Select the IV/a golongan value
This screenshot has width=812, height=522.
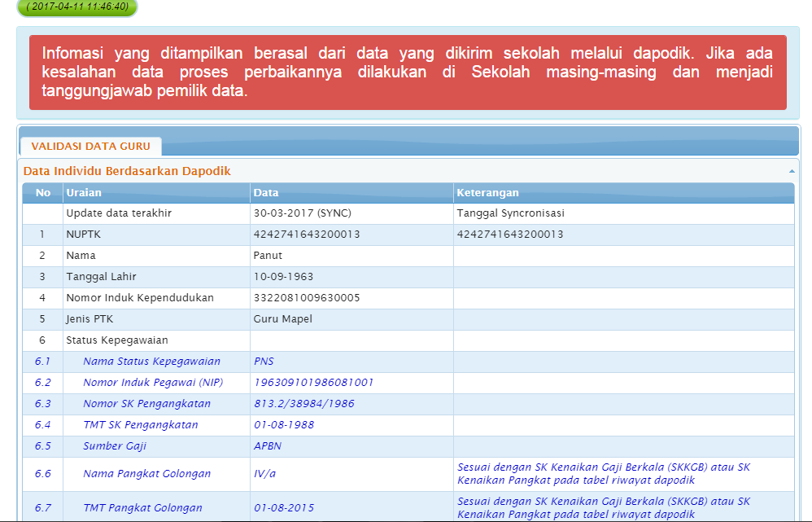(264, 474)
